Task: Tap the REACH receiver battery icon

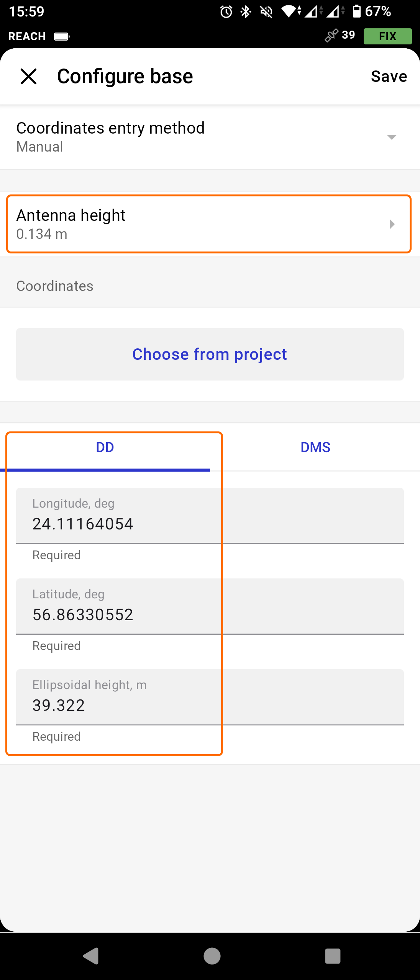Action: (x=62, y=36)
